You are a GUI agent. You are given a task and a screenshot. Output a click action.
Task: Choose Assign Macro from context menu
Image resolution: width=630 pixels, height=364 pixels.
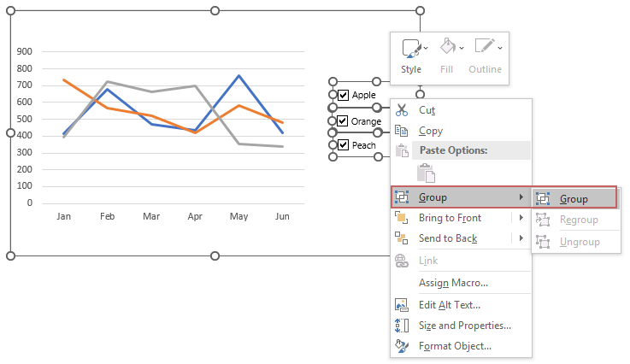[x=462, y=283]
